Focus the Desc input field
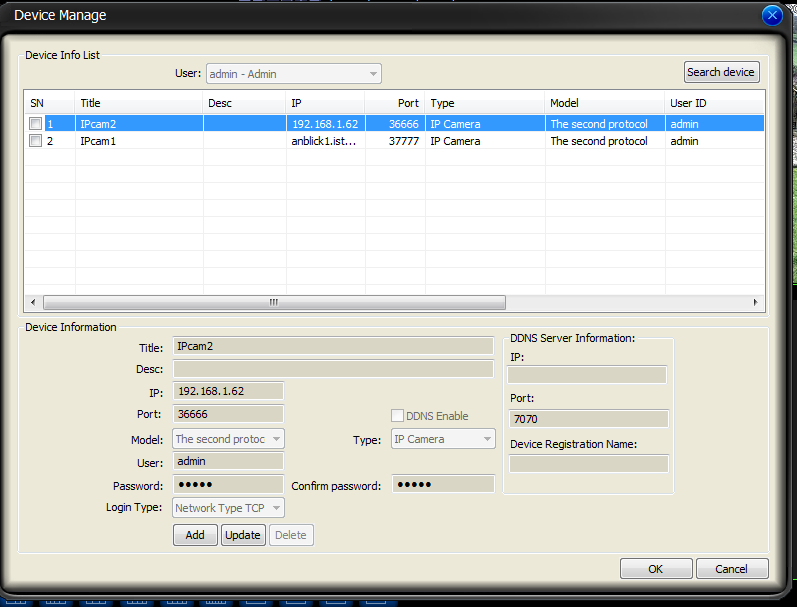This screenshot has height=607, width=797. (x=333, y=369)
